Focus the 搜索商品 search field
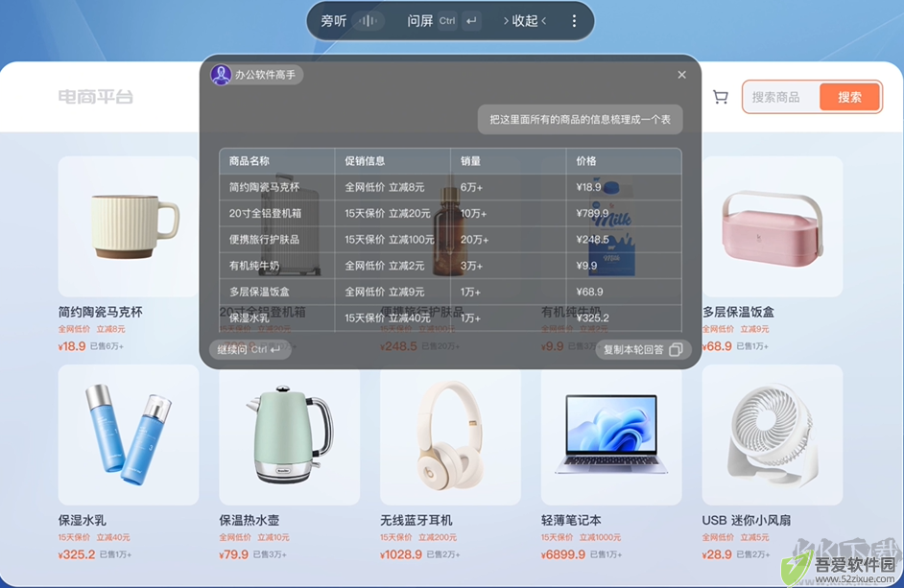904x588 pixels. click(x=781, y=97)
